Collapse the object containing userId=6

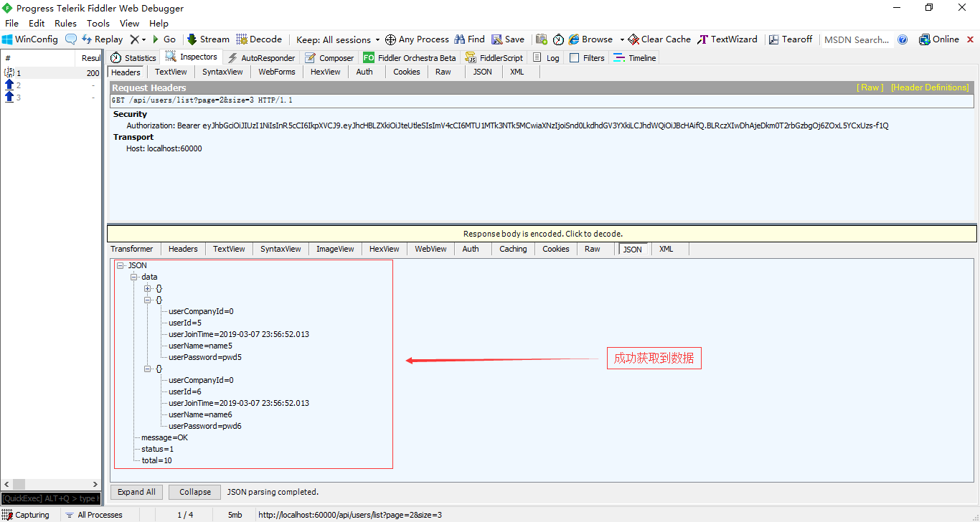pyautogui.click(x=148, y=369)
